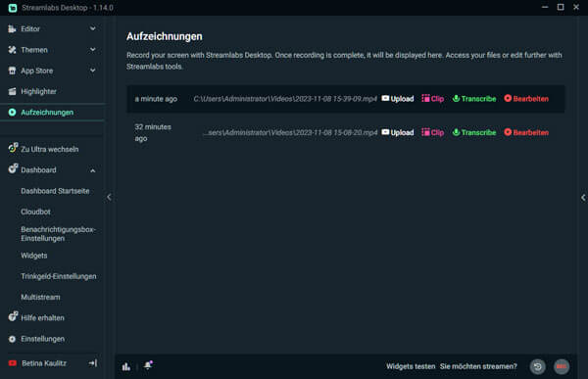Click the '32 minutes ago' timestamp
This screenshot has width=588, height=379.
(153, 133)
